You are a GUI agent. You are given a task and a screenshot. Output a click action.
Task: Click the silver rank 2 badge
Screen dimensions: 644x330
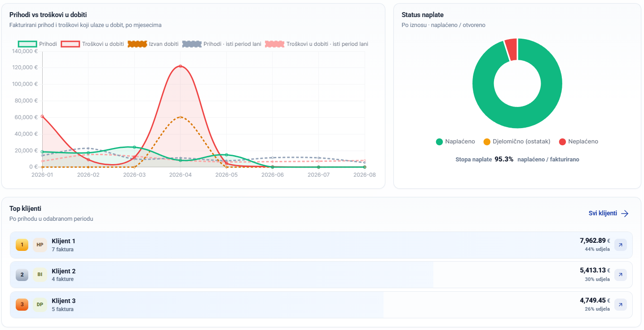point(22,275)
